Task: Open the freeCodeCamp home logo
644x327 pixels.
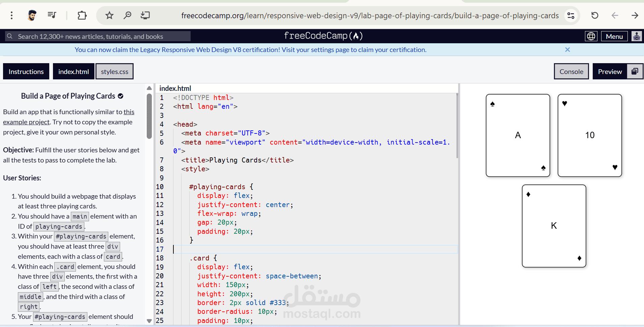Action: coord(323,36)
